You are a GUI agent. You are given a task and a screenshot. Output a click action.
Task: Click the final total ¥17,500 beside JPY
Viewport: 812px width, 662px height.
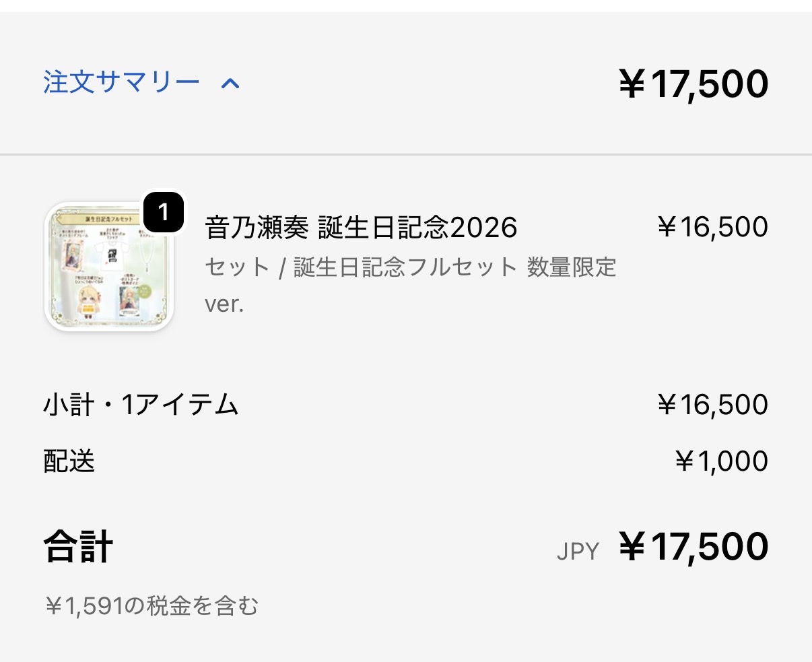(x=693, y=546)
